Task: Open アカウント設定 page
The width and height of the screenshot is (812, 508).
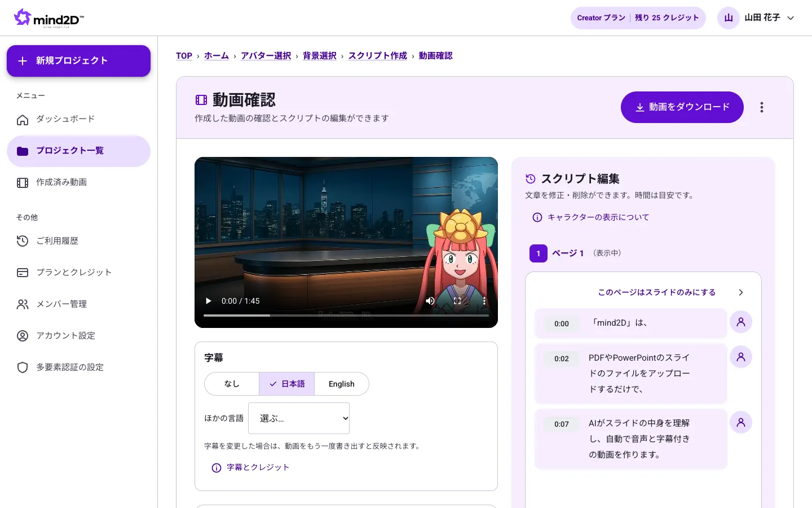Action: tap(78, 336)
